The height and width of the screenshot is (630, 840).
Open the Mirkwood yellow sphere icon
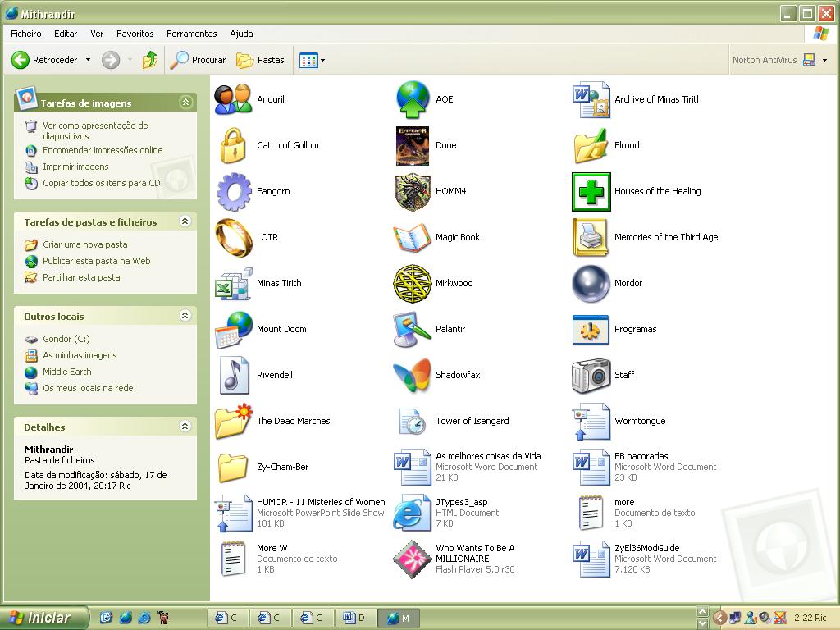point(413,283)
